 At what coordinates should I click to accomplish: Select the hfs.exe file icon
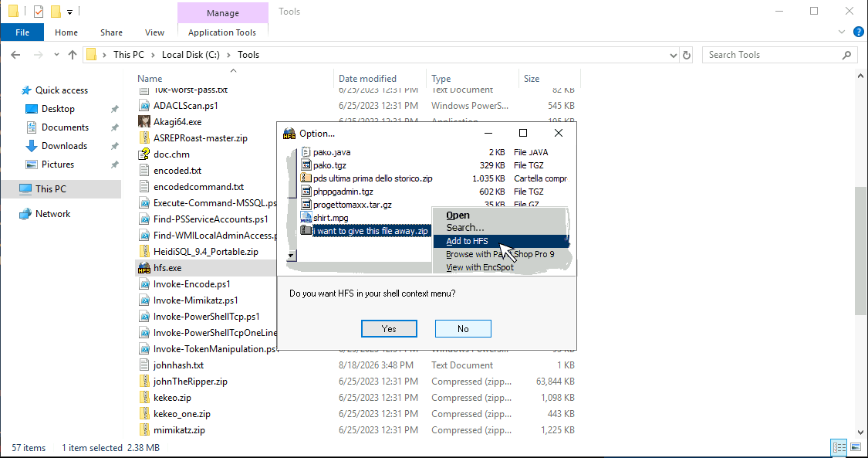coord(144,268)
